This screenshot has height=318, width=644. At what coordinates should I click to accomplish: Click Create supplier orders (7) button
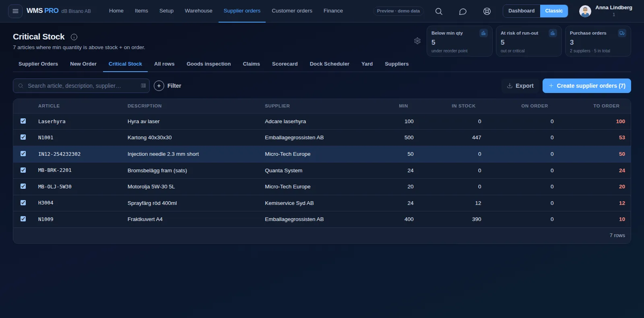coord(587,86)
